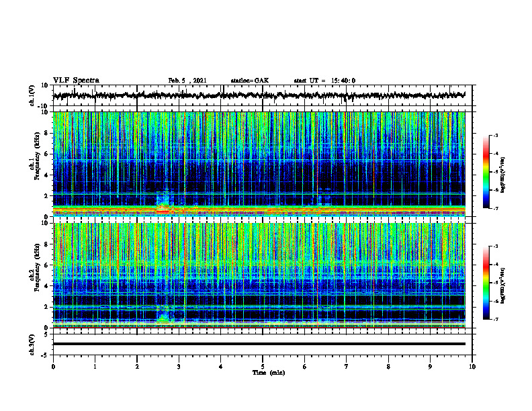Click the "-3" label on ch.1 colorbar
Viewport: 532px width, 411px height.
pyautogui.click(x=495, y=136)
